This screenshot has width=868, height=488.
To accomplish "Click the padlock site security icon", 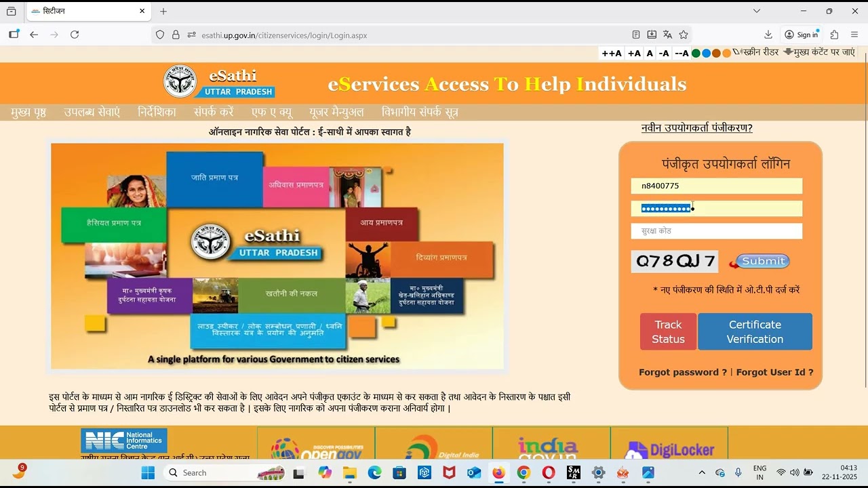I will (176, 35).
